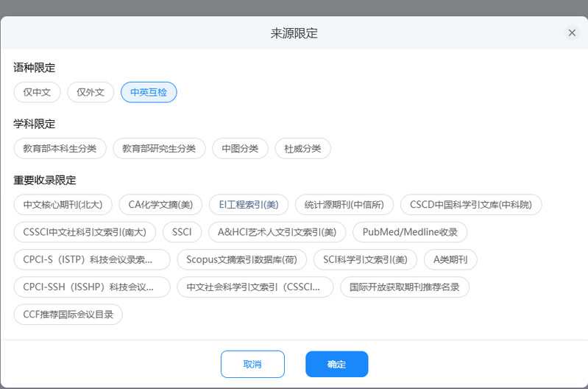Select CSCD中国科学引文库(中科院) filter
This screenshot has width=588, height=389.
click(x=471, y=204)
